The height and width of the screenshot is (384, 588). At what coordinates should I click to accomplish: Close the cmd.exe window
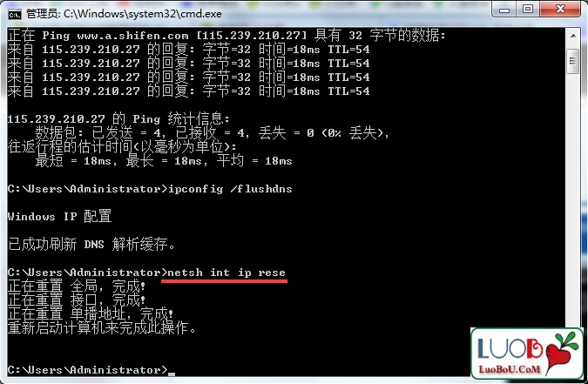click(x=560, y=9)
